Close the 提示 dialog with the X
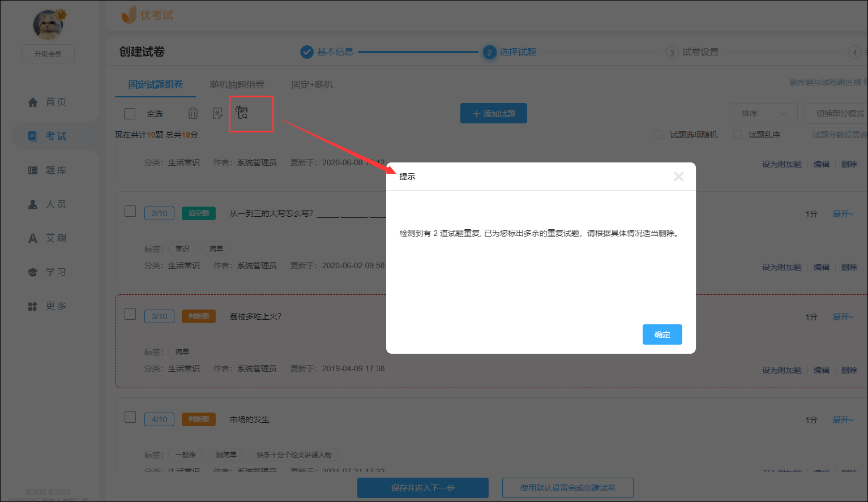Screen dimensions: 868x502 (x=678, y=177)
